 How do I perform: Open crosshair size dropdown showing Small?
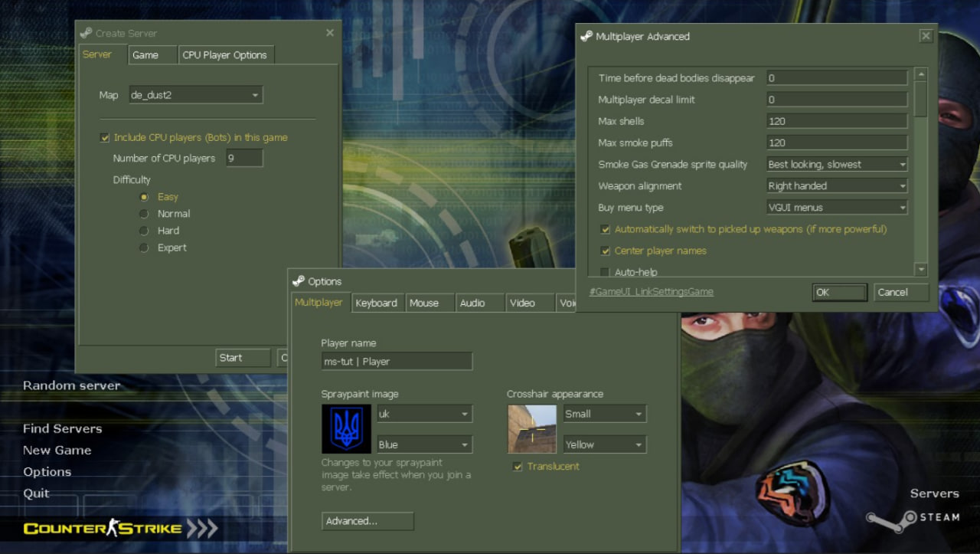coord(604,414)
